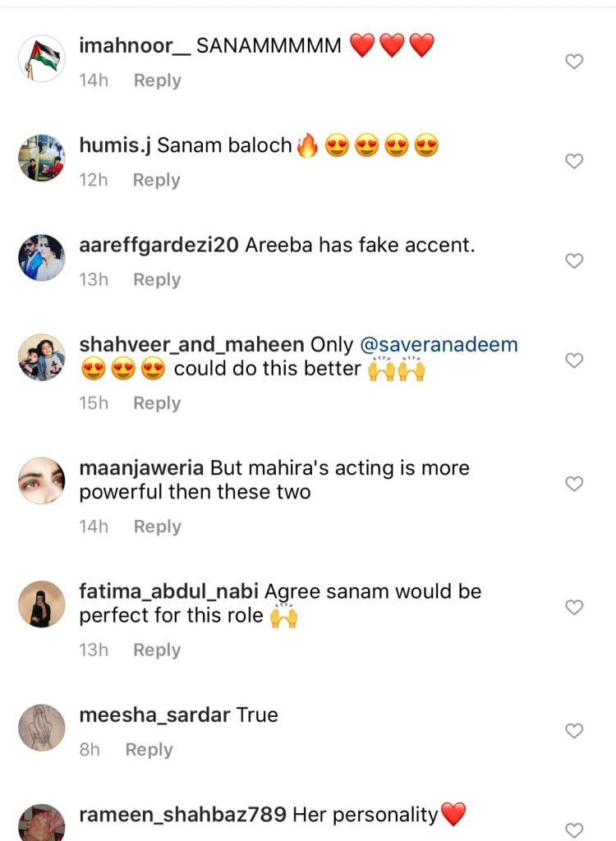View imahnoor__'s flag profile picture
The image size is (616, 841).
click(42, 58)
